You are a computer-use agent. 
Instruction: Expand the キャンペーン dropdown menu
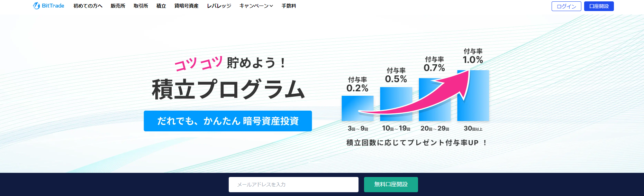pyautogui.click(x=256, y=6)
